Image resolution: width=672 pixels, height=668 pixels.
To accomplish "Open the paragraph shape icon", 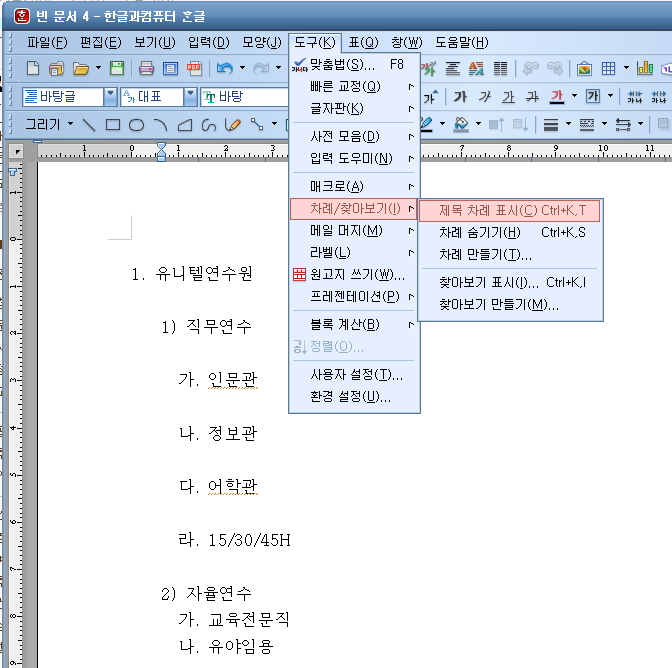I will 453,69.
